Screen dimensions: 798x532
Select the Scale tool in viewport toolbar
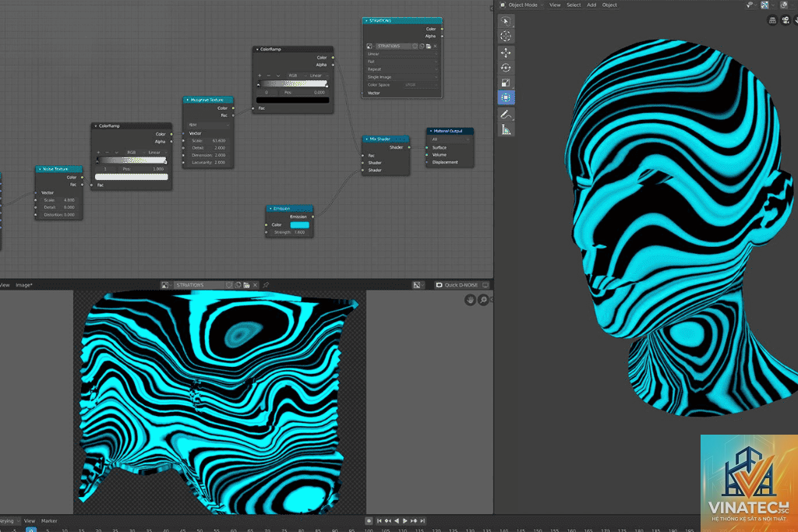tap(505, 83)
